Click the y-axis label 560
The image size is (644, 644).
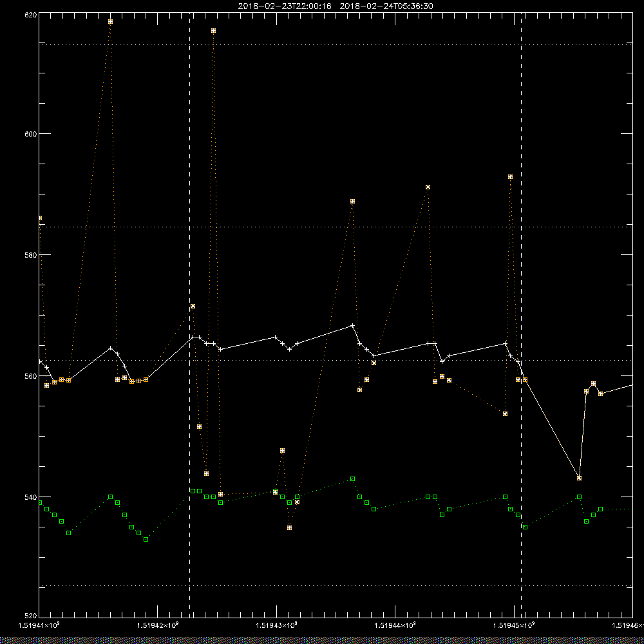pyautogui.click(x=31, y=376)
